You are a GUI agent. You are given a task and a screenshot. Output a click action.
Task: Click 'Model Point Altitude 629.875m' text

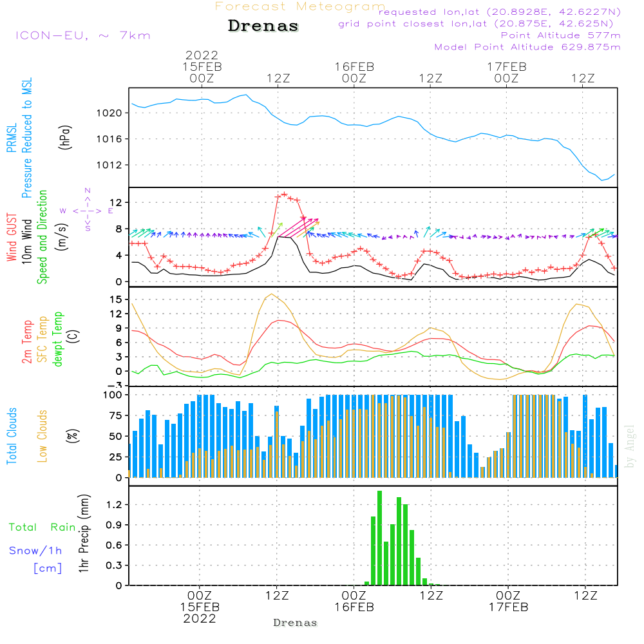(527, 47)
